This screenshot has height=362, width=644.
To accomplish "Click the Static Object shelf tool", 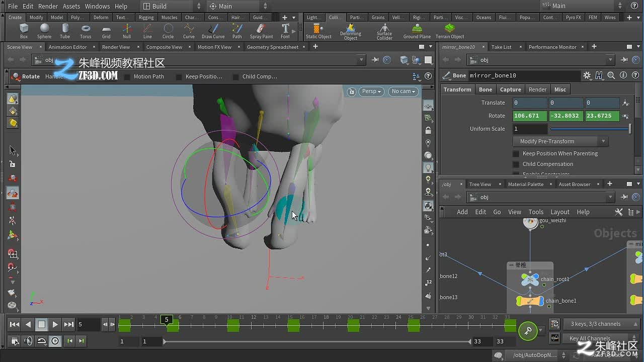I will tap(318, 31).
